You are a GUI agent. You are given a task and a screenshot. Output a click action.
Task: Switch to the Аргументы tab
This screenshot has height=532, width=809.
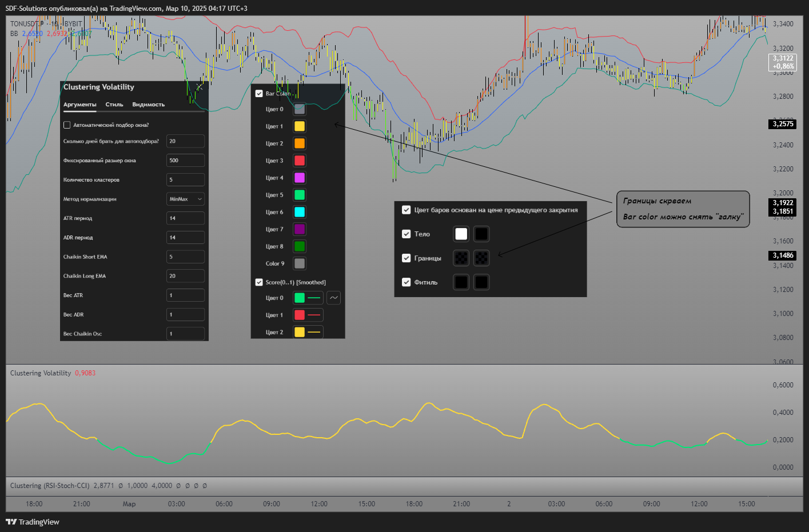tap(80, 105)
